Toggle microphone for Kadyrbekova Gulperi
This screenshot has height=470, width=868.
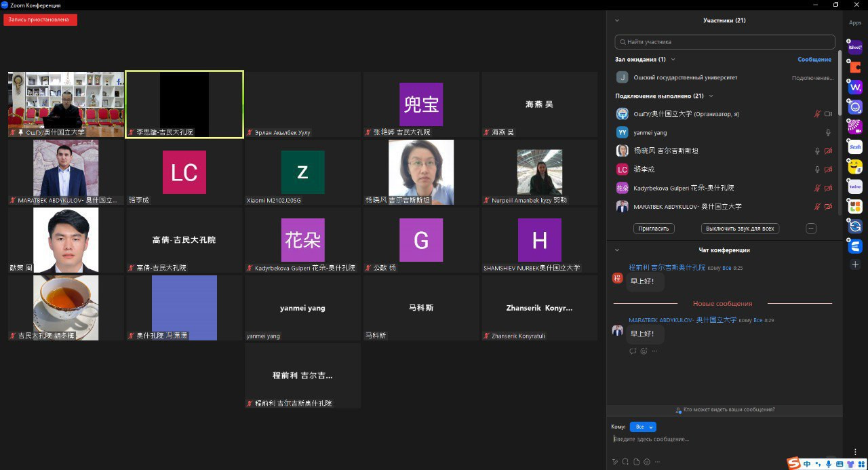coord(817,188)
